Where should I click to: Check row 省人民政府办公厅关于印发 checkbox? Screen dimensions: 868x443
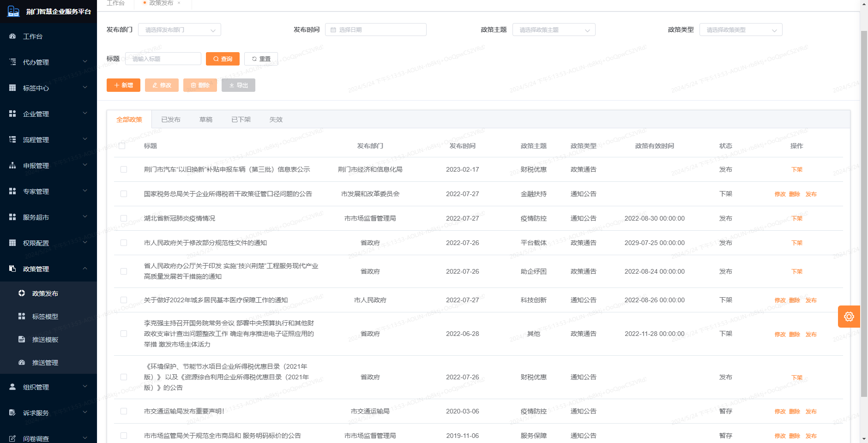(x=124, y=271)
